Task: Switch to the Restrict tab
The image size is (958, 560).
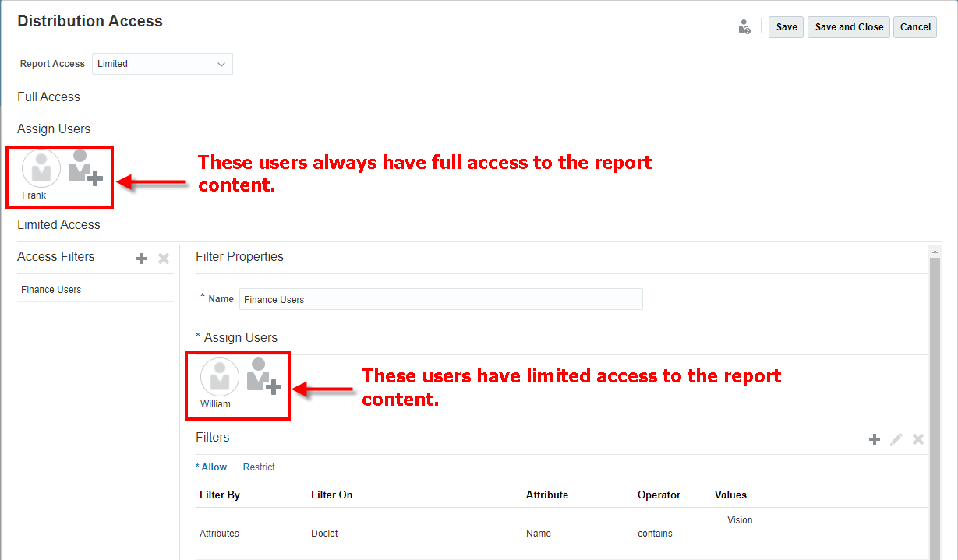Action: (x=259, y=467)
